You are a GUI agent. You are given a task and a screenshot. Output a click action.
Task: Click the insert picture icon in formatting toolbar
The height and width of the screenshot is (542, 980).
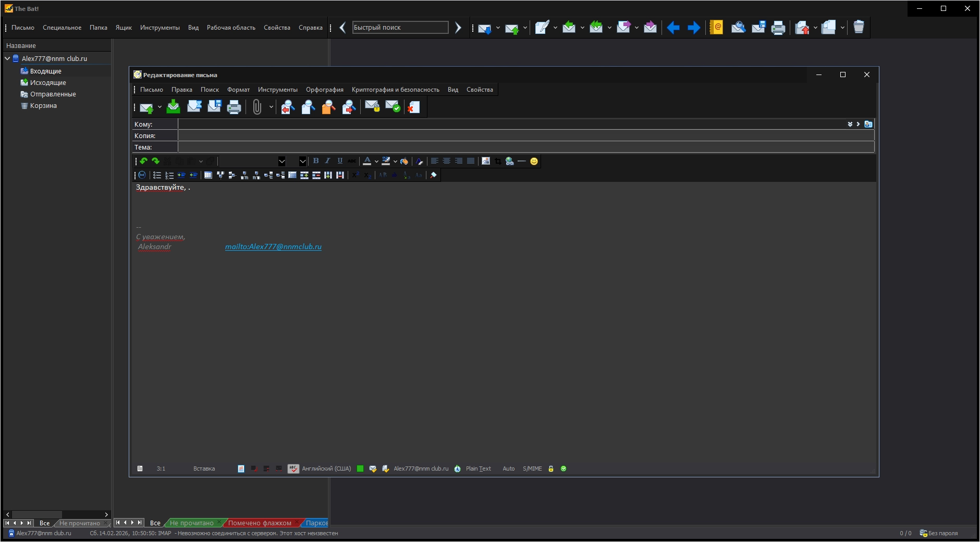(486, 162)
